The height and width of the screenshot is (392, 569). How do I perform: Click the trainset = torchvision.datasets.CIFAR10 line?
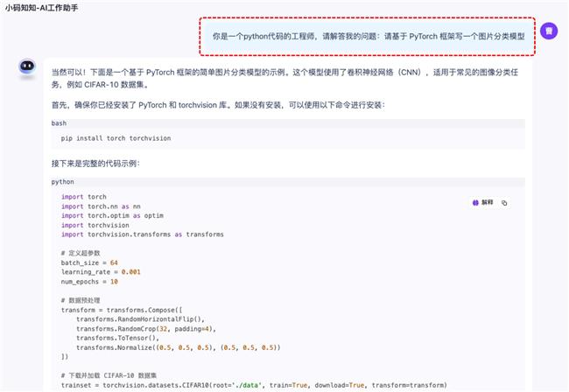point(254,385)
